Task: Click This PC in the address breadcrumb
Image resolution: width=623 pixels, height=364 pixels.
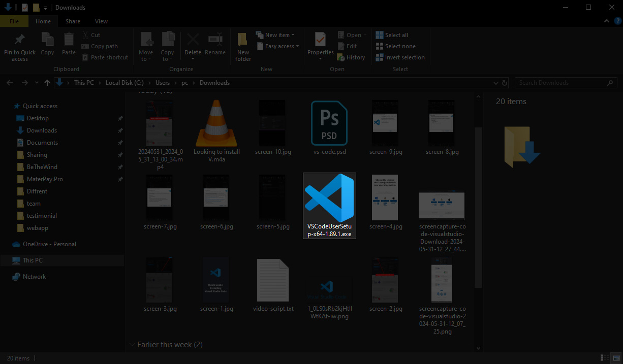Action: point(84,83)
